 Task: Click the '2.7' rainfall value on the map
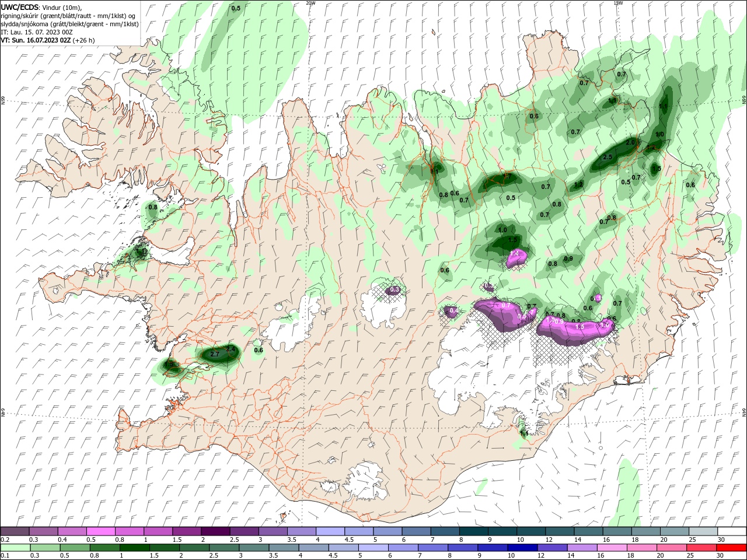point(214,354)
